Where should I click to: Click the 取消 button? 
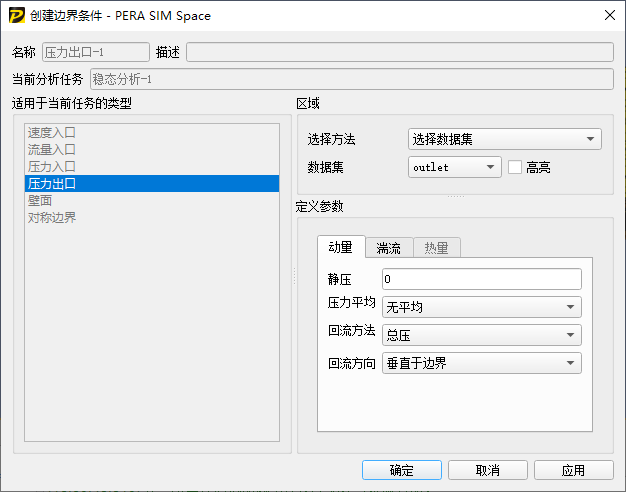[488, 470]
